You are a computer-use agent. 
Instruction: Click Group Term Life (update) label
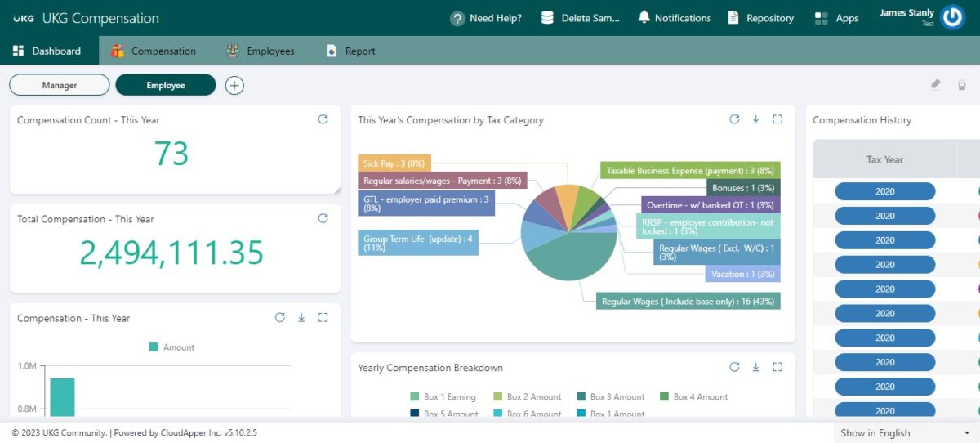pos(418,243)
